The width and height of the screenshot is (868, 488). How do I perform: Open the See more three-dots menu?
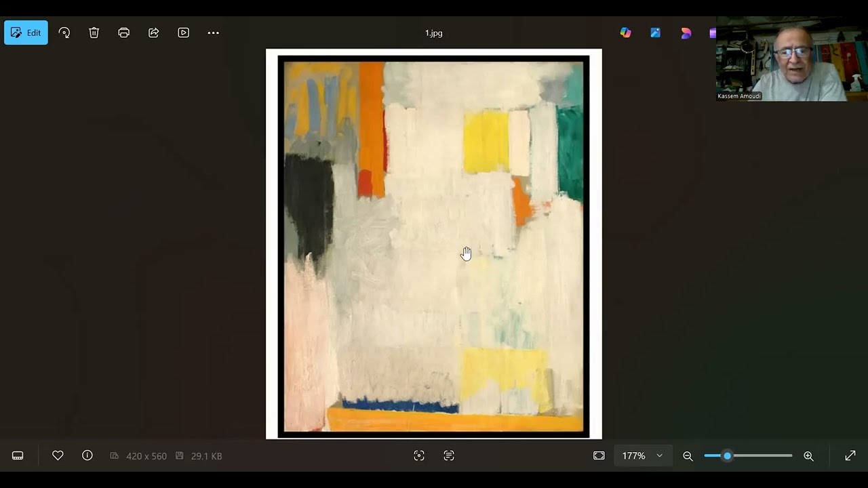[x=213, y=33]
